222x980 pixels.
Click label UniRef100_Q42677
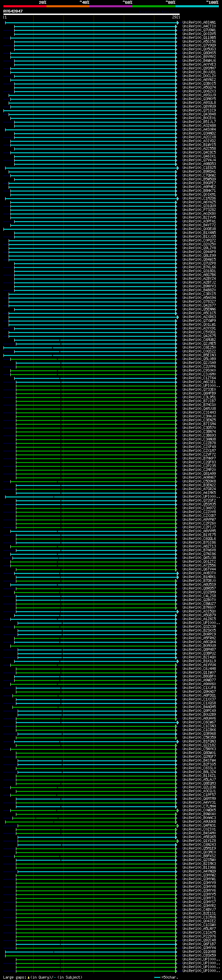point(199,305)
